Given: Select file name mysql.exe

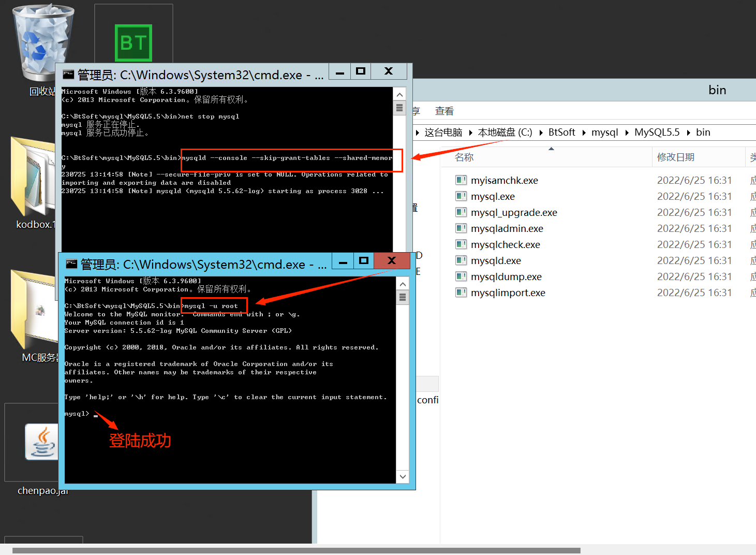Looking at the screenshot, I should click(493, 196).
